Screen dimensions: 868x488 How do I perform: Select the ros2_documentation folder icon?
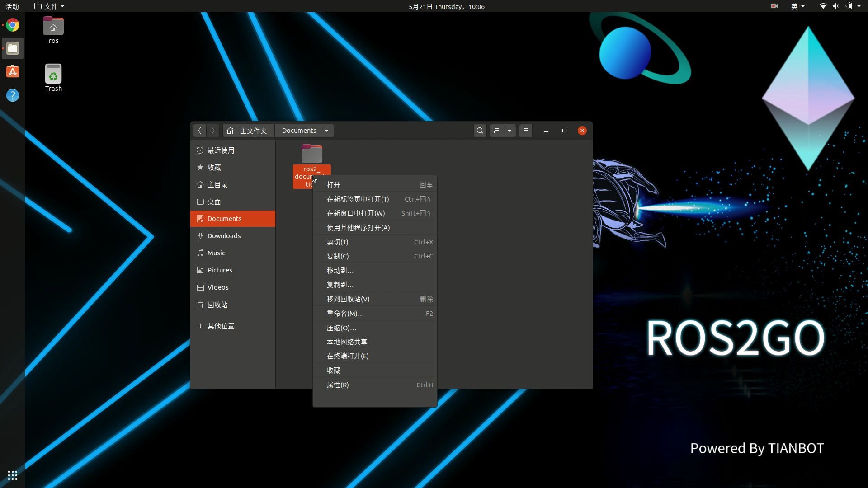click(x=312, y=154)
